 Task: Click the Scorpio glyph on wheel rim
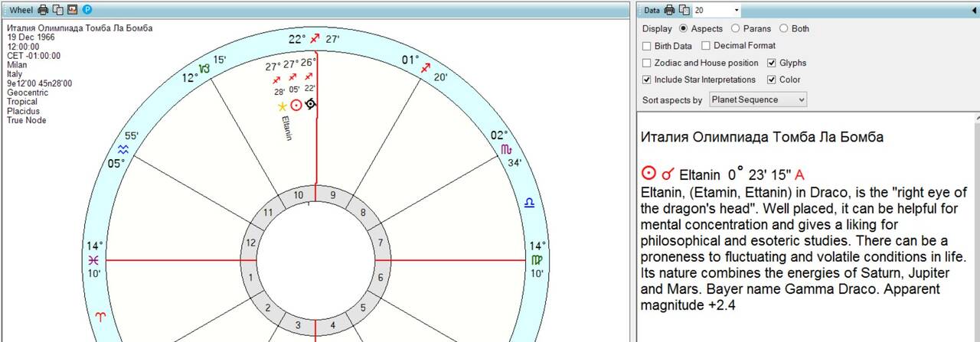pos(506,149)
